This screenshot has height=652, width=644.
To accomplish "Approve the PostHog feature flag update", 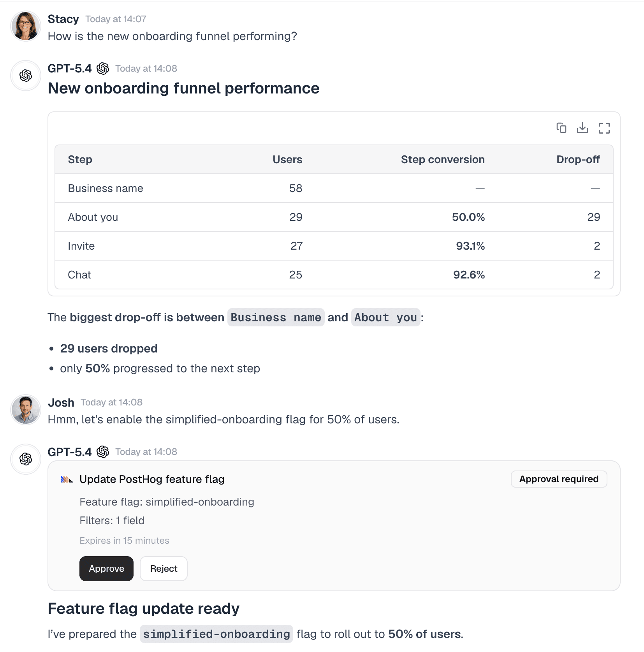I will tap(106, 569).
